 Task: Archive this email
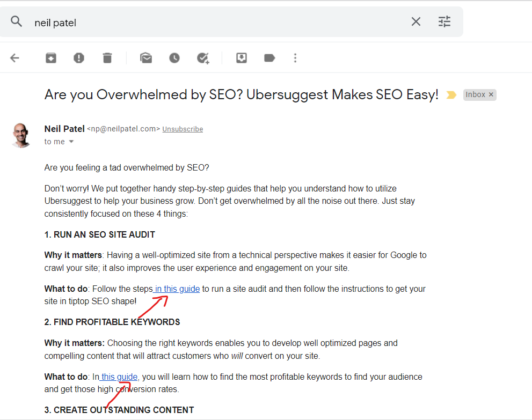click(51, 58)
